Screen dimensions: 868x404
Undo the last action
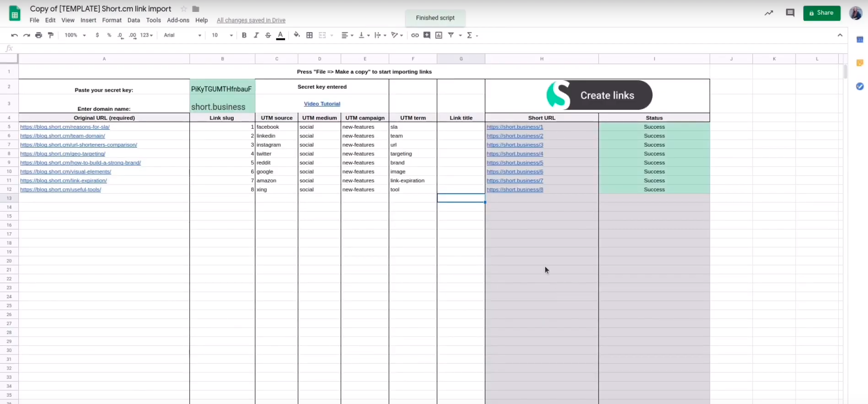click(x=15, y=35)
